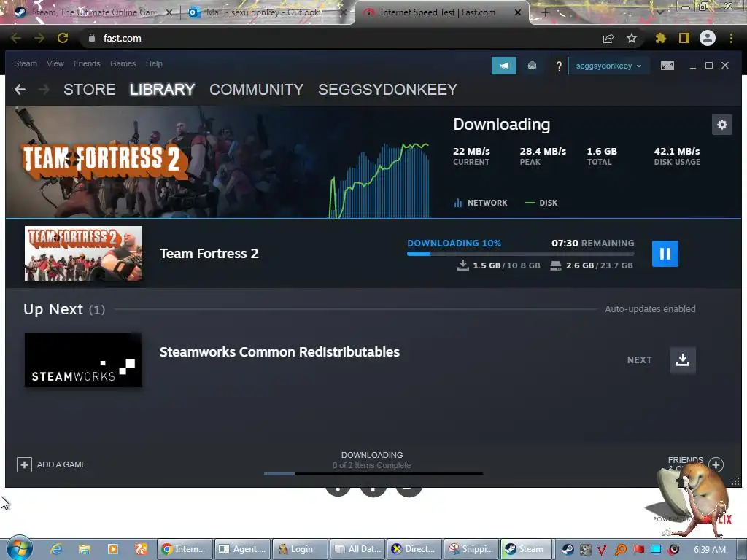Click the DOWNLOADING 10% label
Image resolution: width=747 pixels, height=560 pixels.
click(454, 244)
